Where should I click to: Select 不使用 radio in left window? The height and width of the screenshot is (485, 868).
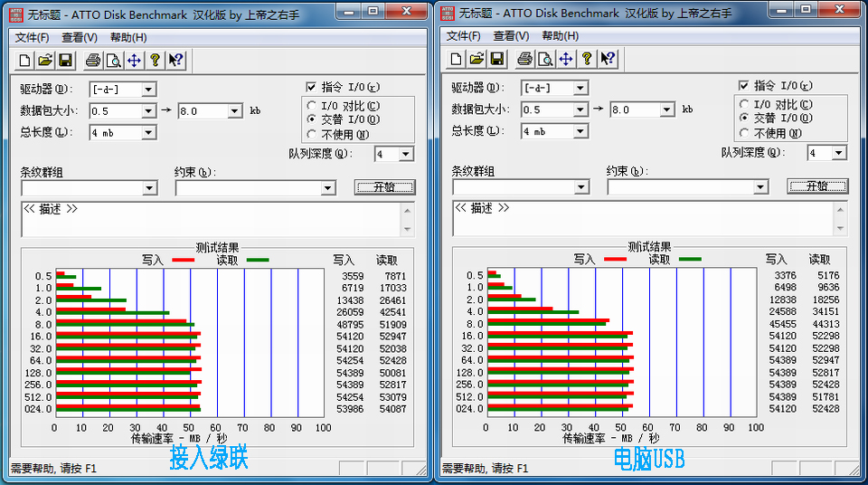click(312, 134)
